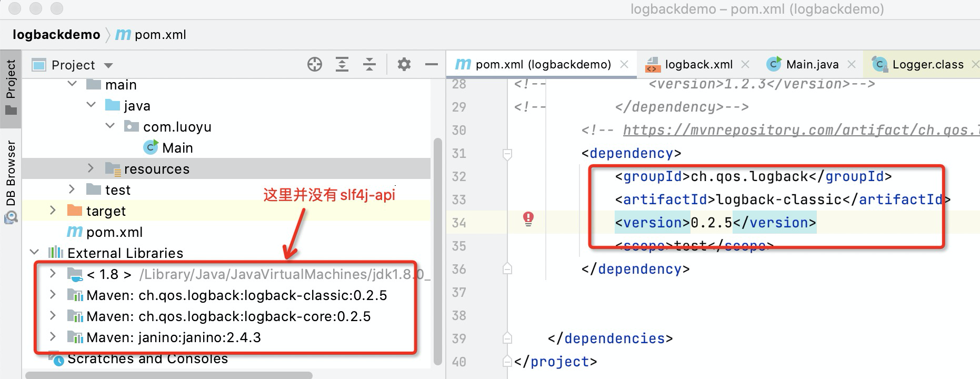This screenshot has width=980, height=379.
Task: Select pom.xml in project tree
Action: pyautogui.click(x=114, y=232)
